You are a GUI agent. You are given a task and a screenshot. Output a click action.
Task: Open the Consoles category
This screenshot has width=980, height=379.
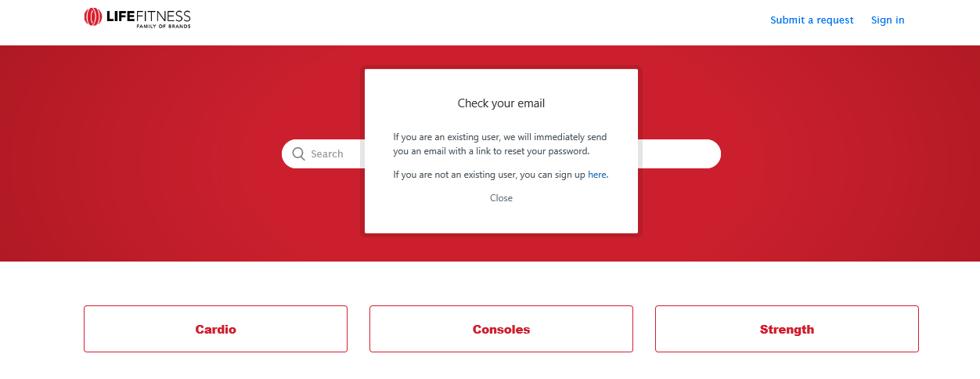click(x=501, y=329)
